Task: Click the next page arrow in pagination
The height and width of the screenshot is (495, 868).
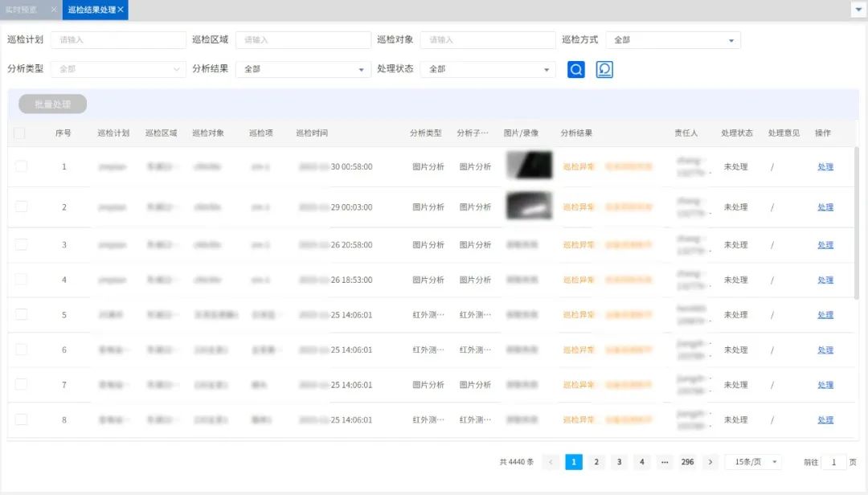Action: 710,462
